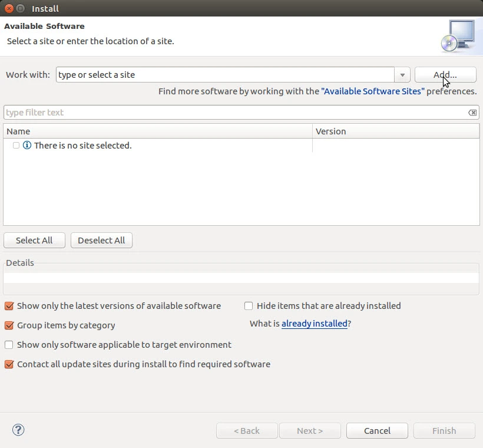Viewport: 483px width, 448px height.
Task: Tick the checkbox next to no site selected
Action: click(16, 145)
